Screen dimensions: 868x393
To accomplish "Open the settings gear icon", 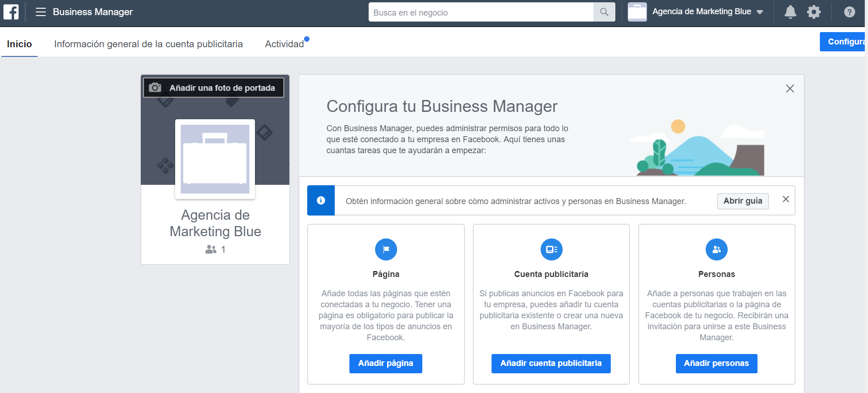I will (x=814, y=12).
